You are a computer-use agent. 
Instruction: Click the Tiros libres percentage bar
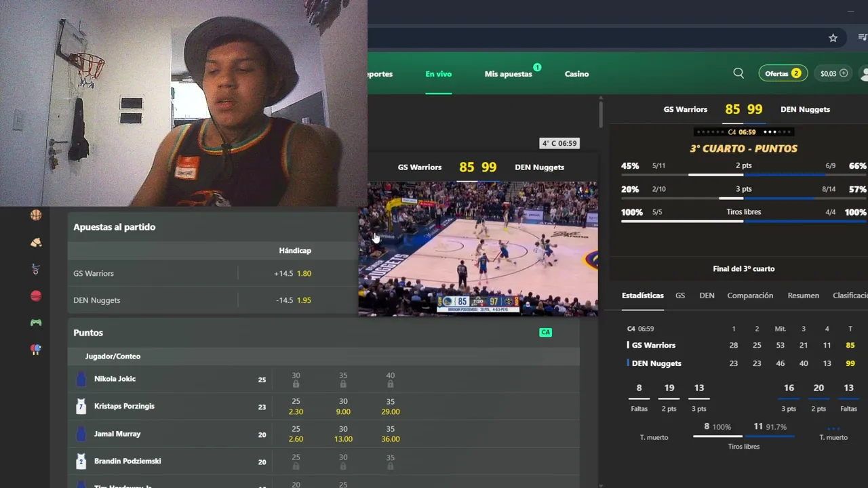(x=744, y=221)
